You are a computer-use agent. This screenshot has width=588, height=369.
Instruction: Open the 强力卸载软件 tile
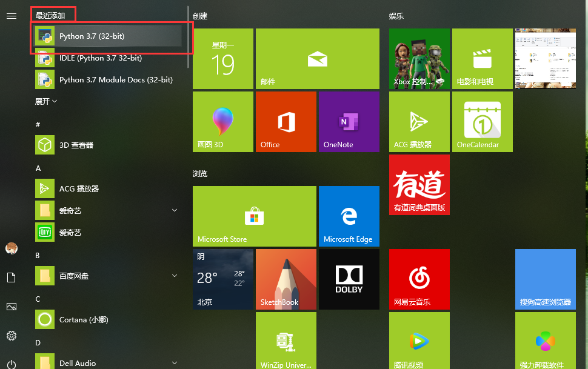[546, 341]
